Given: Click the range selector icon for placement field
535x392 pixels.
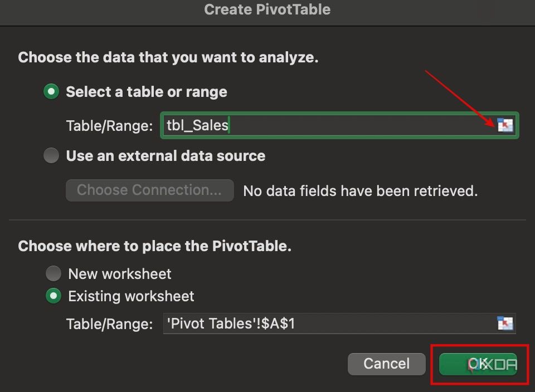Looking at the screenshot, I should point(505,323).
